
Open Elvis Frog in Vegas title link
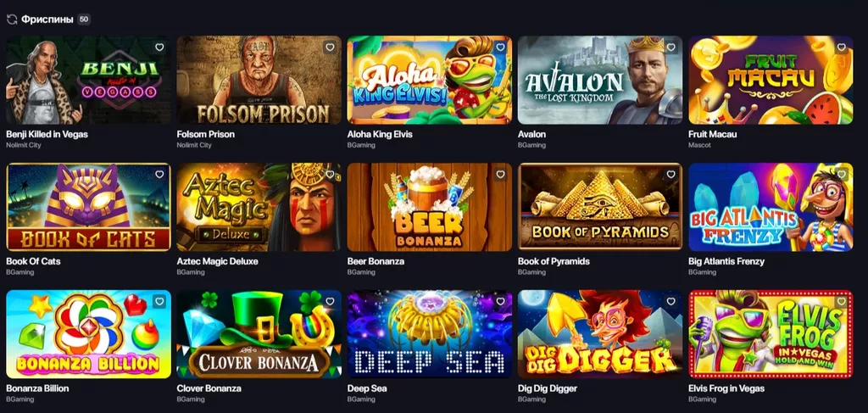click(726, 388)
